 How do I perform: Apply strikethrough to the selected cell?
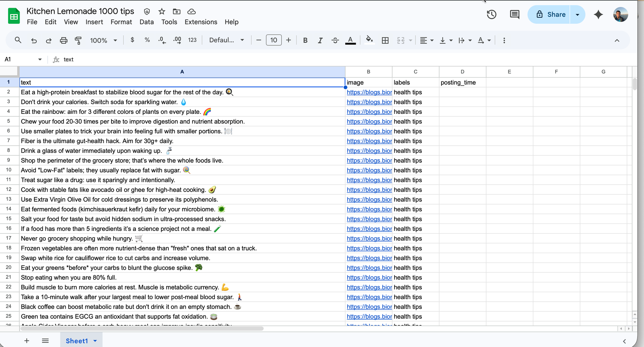tap(335, 40)
